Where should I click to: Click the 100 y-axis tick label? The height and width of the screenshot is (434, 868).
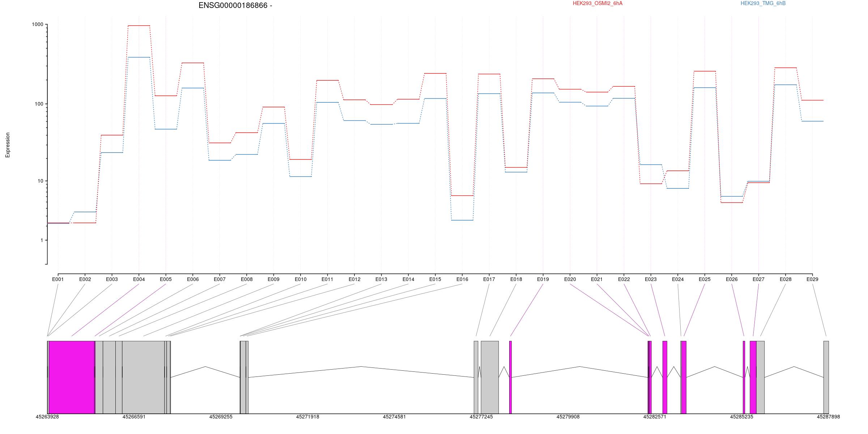[x=39, y=104]
